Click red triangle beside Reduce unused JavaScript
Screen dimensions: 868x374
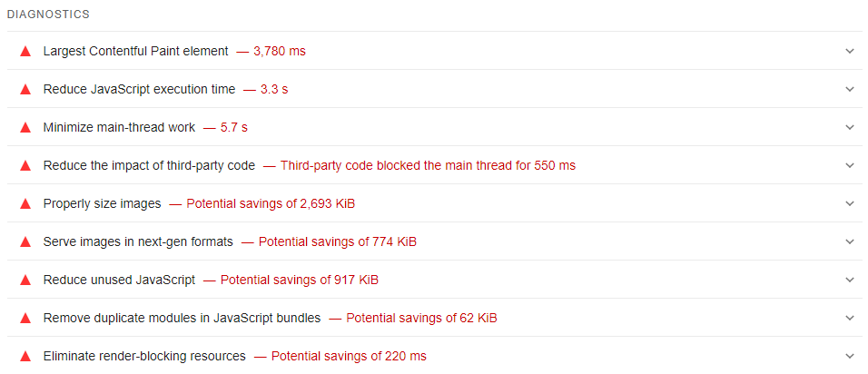click(25, 280)
